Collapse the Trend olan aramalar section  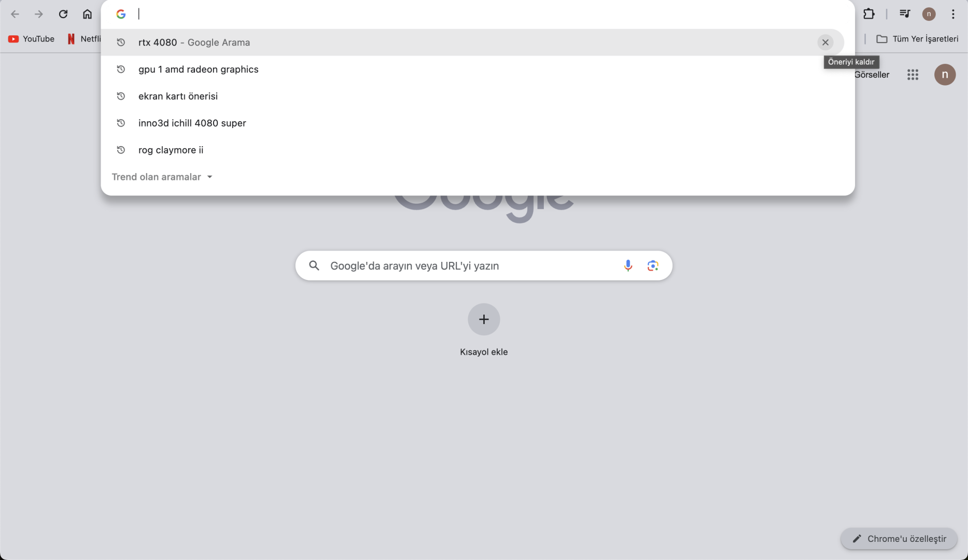coord(209,177)
